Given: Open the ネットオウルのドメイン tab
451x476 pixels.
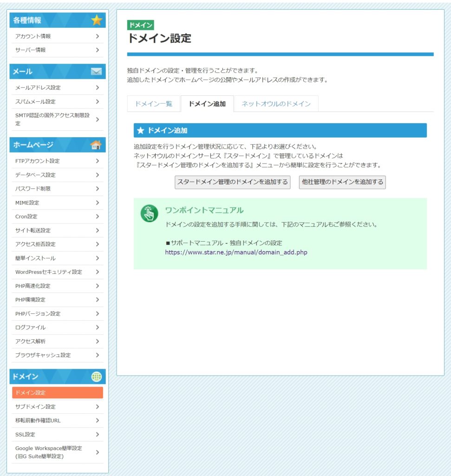Looking at the screenshot, I should click(x=276, y=104).
